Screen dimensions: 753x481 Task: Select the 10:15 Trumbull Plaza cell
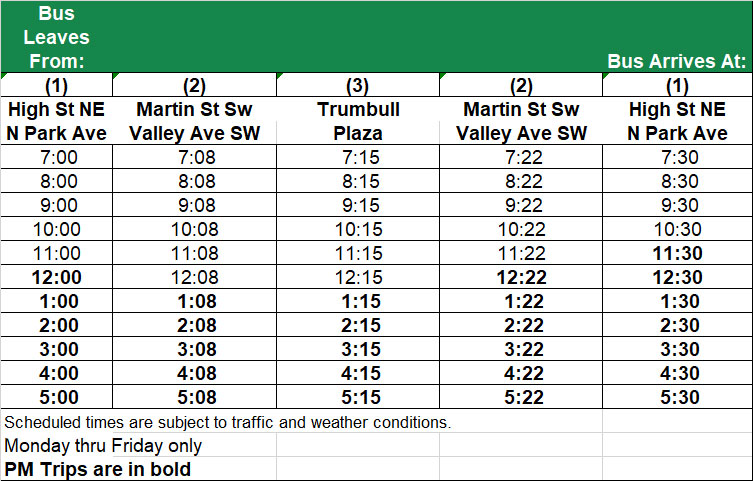[358, 229]
